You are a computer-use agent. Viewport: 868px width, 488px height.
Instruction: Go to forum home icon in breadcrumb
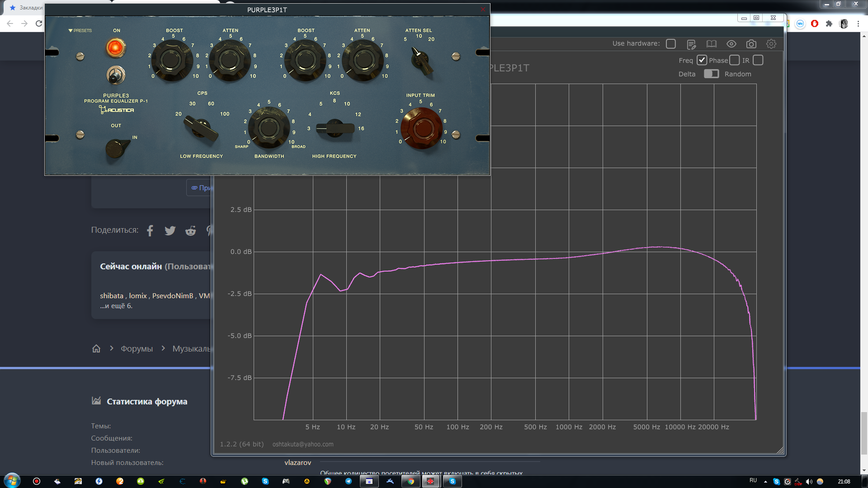point(96,348)
